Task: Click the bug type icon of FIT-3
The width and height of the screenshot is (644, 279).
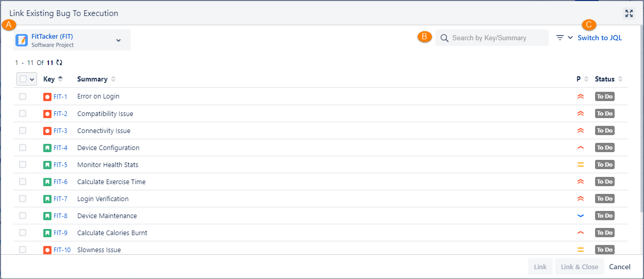Action: pos(47,130)
